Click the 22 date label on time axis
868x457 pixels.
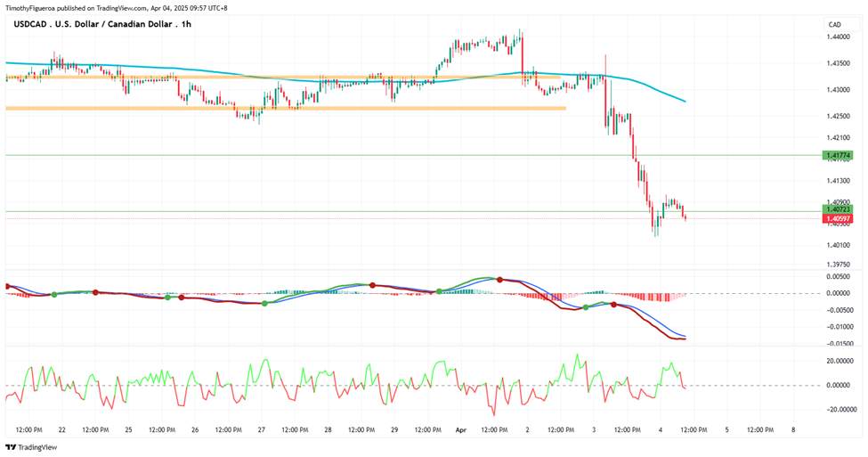[x=62, y=430]
